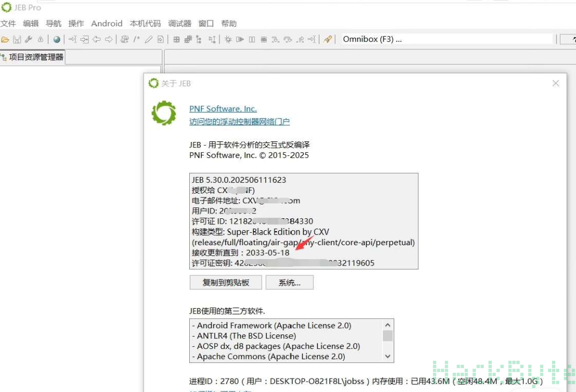Open the Android menu
Viewport: 576px width, 392px height.
106,24
